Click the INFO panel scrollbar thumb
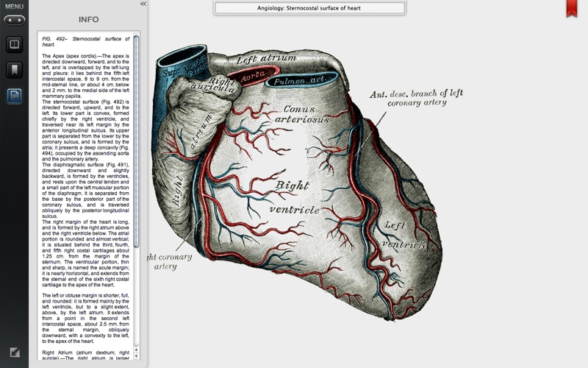 coord(136,141)
